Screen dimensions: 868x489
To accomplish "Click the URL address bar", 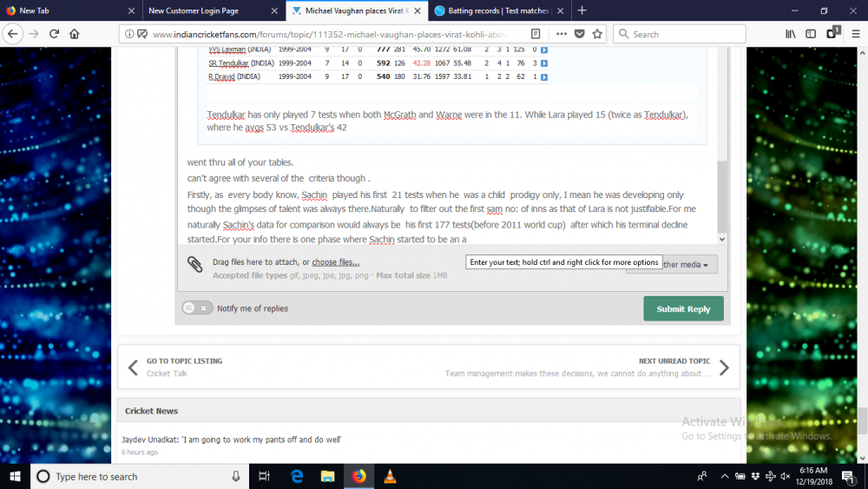I will coord(329,34).
